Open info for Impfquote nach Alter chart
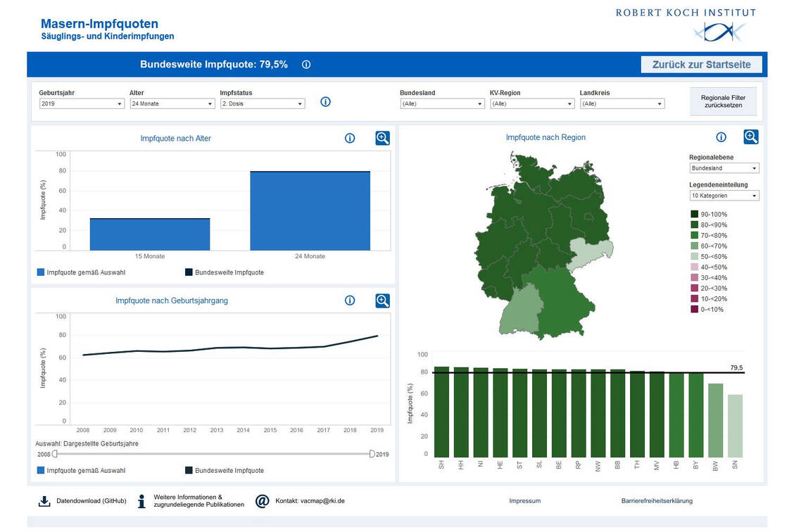Image resolution: width=794 pixels, height=532 pixels. click(x=350, y=138)
